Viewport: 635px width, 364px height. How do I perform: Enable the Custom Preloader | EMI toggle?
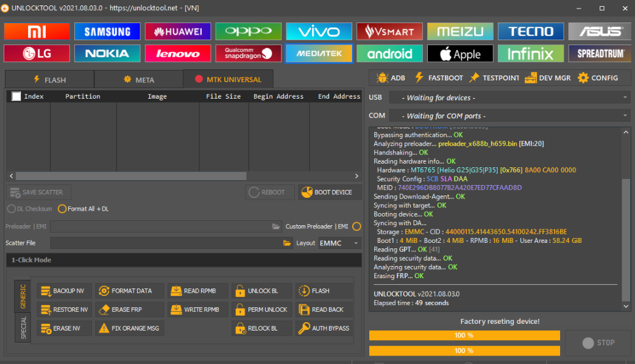pyautogui.click(x=357, y=226)
